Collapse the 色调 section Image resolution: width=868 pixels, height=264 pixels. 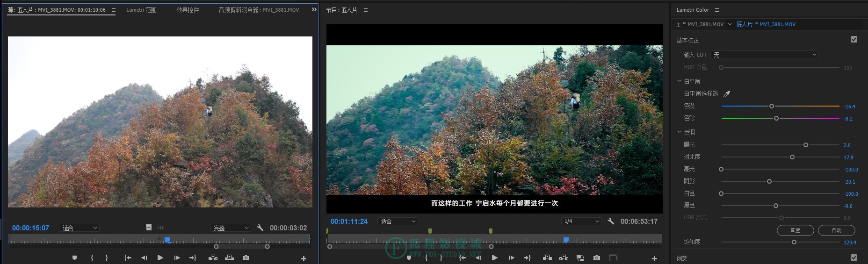click(x=680, y=132)
